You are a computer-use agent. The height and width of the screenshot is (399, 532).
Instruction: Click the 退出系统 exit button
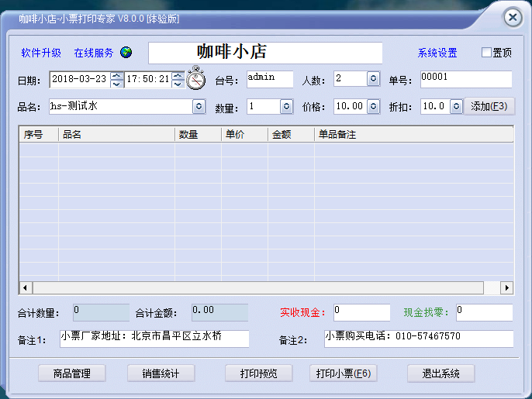coord(440,373)
